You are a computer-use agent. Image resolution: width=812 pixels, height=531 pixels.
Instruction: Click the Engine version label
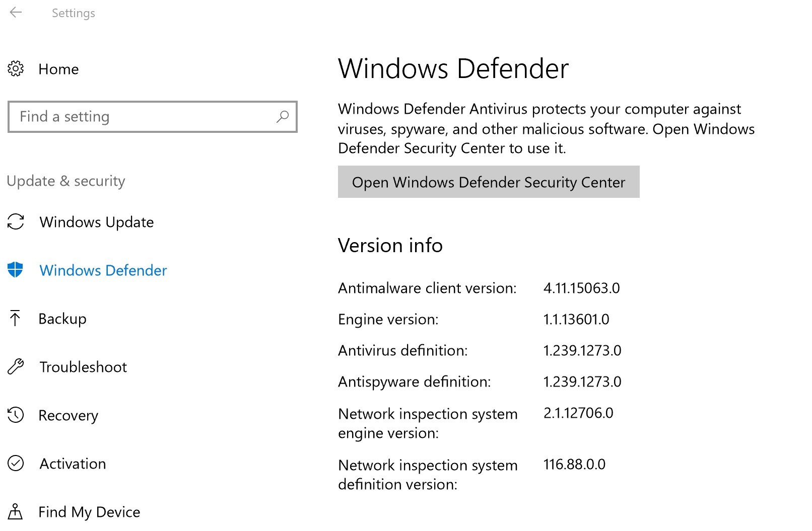pyautogui.click(x=388, y=320)
